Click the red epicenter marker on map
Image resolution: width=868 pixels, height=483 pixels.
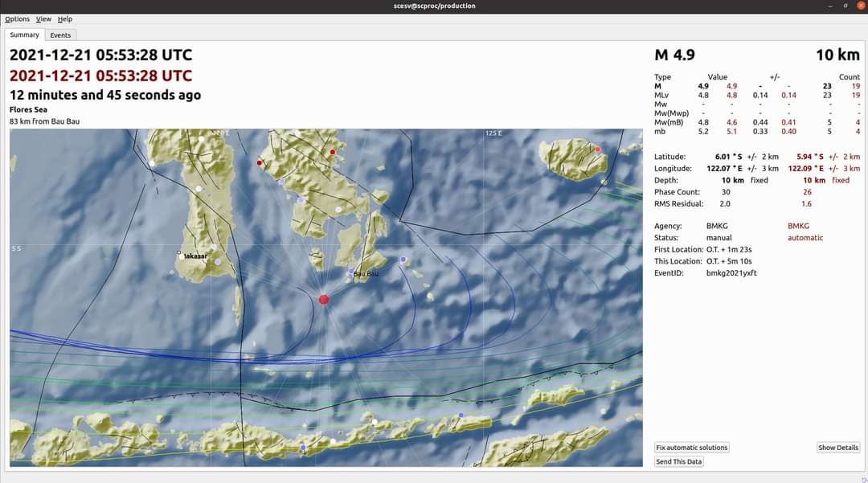tap(324, 299)
